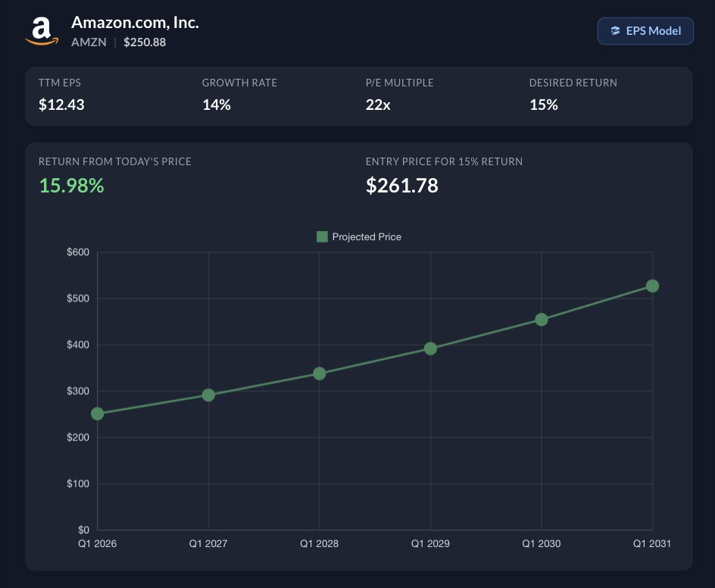
Task: Click the Q1 2028 axis label
Action: point(319,543)
